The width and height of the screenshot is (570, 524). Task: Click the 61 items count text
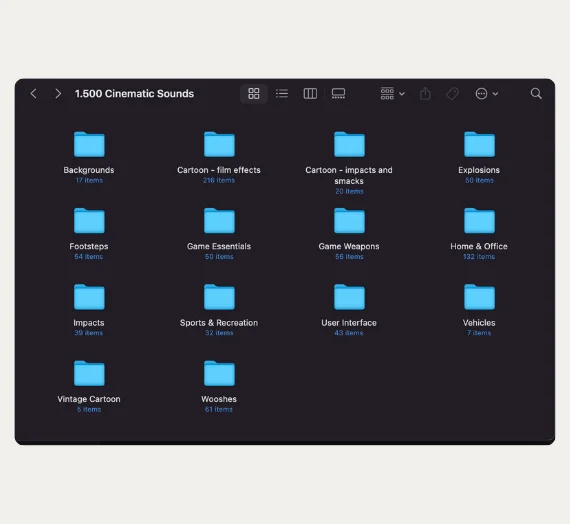pyautogui.click(x=218, y=409)
